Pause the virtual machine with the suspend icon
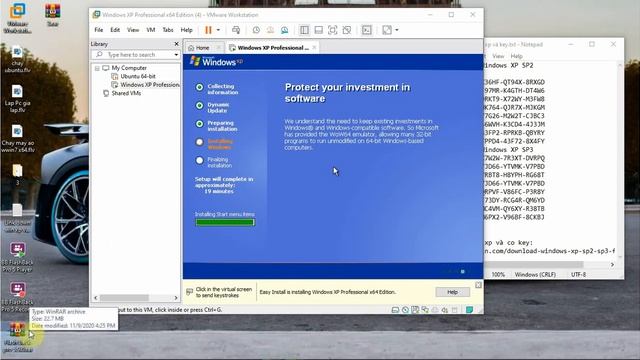 [208, 30]
